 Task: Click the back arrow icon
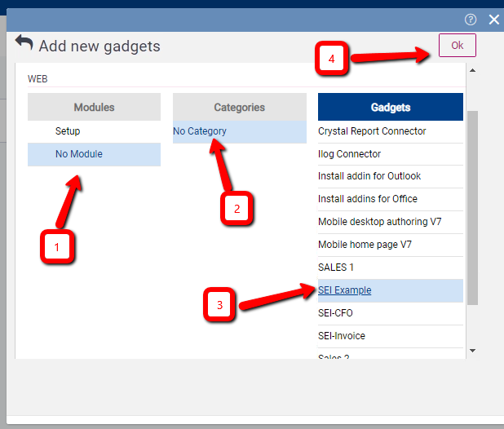pos(24,44)
